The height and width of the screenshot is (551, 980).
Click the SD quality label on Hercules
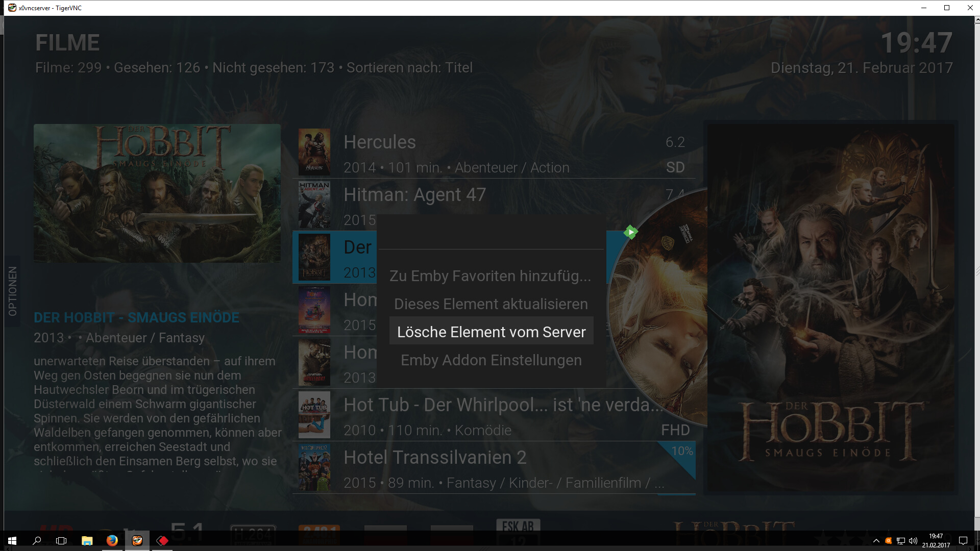click(x=675, y=167)
